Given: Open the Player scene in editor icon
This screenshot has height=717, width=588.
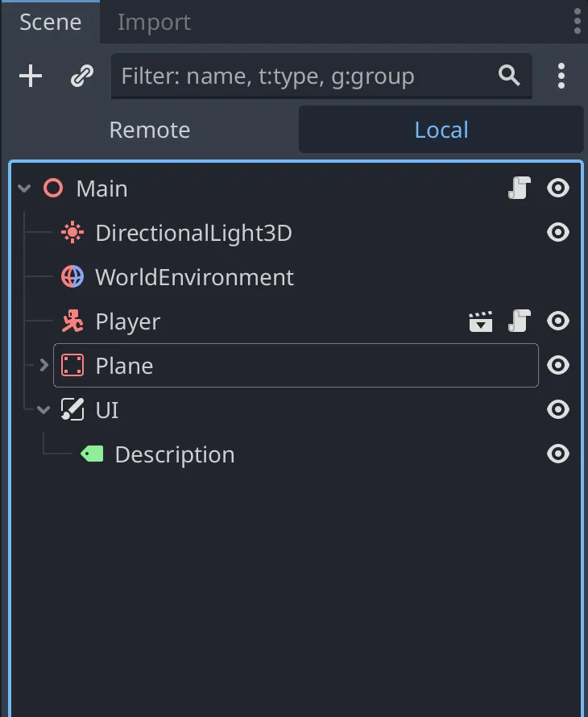Looking at the screenshot, I should (x=481, y=321).
